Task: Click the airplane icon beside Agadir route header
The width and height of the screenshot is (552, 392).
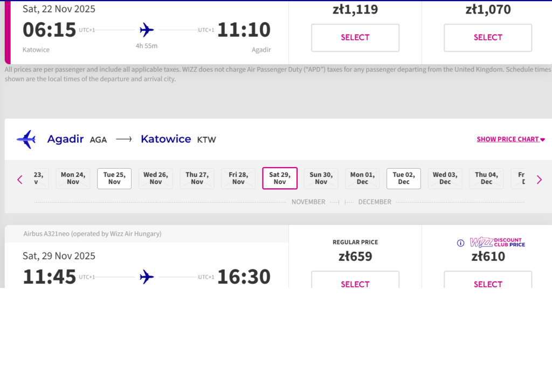Action: click(x=26, y=139)
